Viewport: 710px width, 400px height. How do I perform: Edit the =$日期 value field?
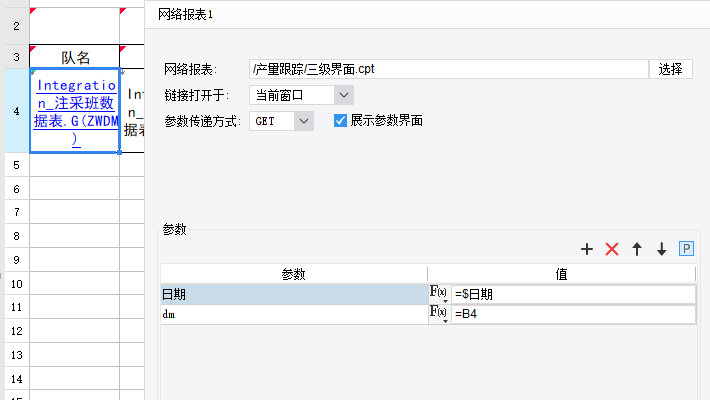573,294
